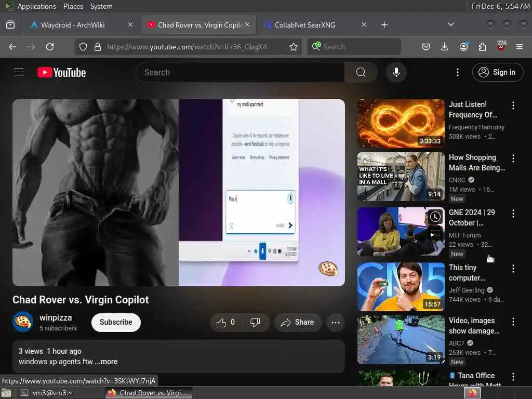Open Jeff Geerling tiny computer thumbnail
The width and height of the screenshot is (532, 399).
click(x=401, y=287)
